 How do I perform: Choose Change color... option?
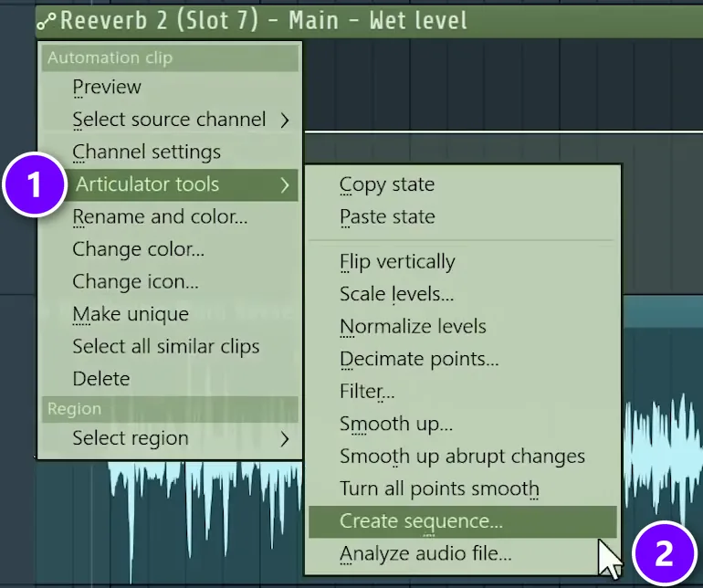[170, 249]
